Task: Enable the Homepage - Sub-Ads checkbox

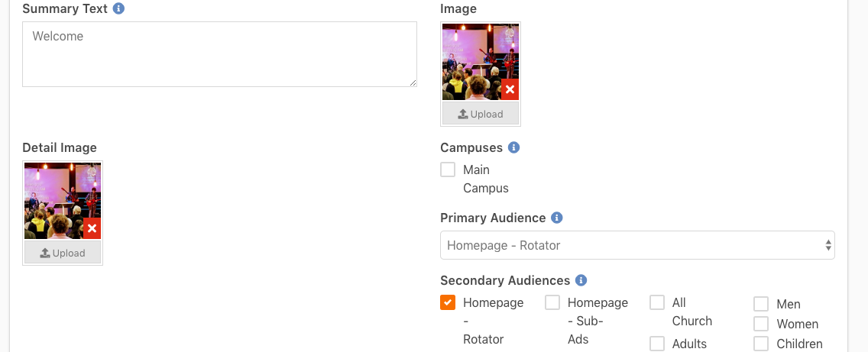Action: point(552,302)
